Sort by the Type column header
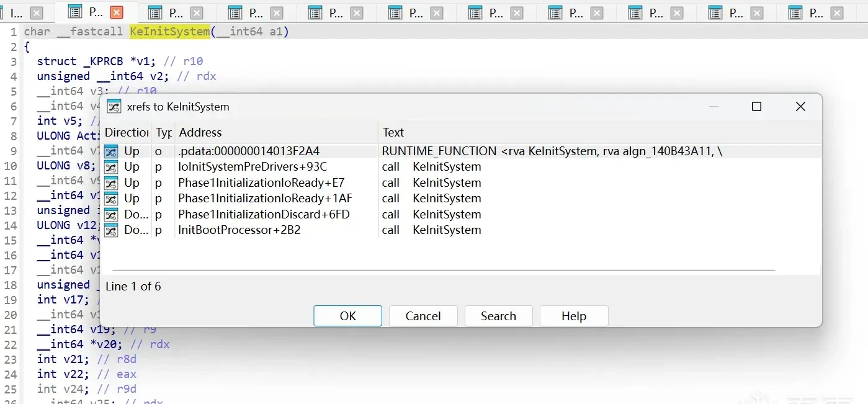This screenshot has width=868, height=404. [x=164, y=132]
